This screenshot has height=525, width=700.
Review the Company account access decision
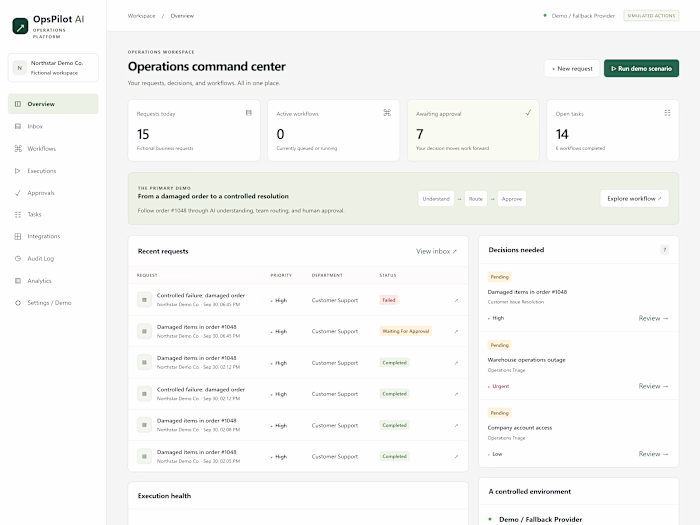pyautogui.click(x=653, y=454)
